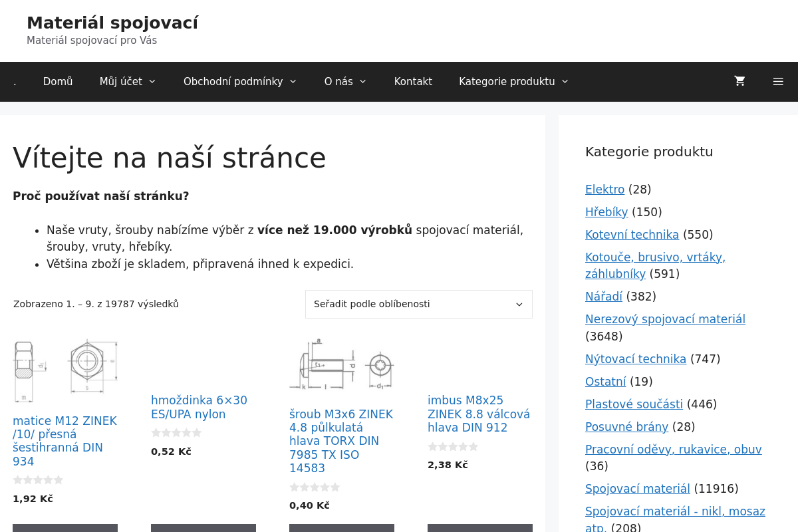Click the Domů menu item
The width and height of the screenshot is (798, 532).
click(x=58, y=81)
